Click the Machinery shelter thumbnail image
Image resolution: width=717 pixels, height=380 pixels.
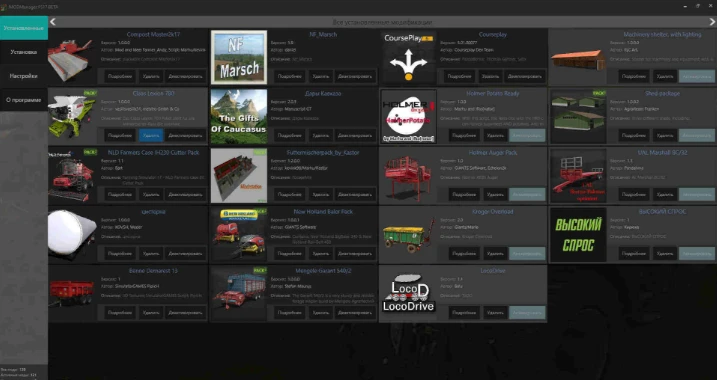(x=578, y=57)
